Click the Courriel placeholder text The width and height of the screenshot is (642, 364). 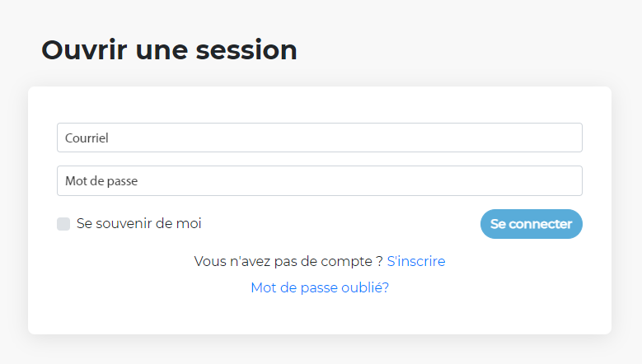(87, 138)
